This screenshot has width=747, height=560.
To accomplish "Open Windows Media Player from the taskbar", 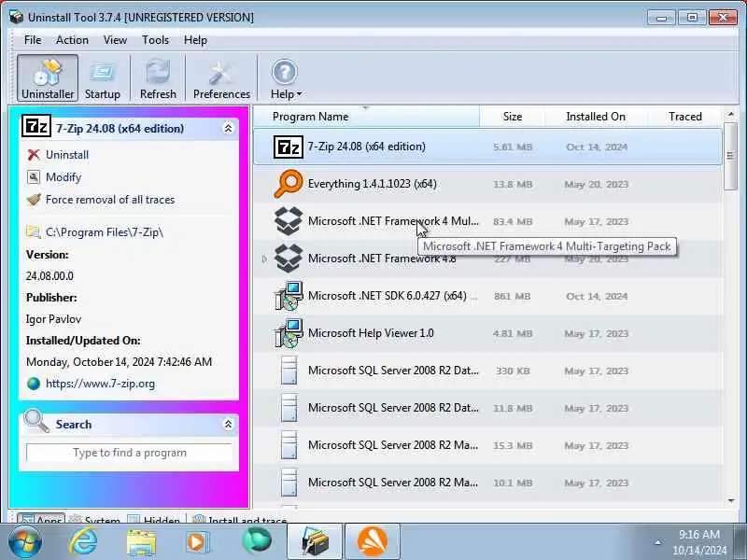I will 196,542.
